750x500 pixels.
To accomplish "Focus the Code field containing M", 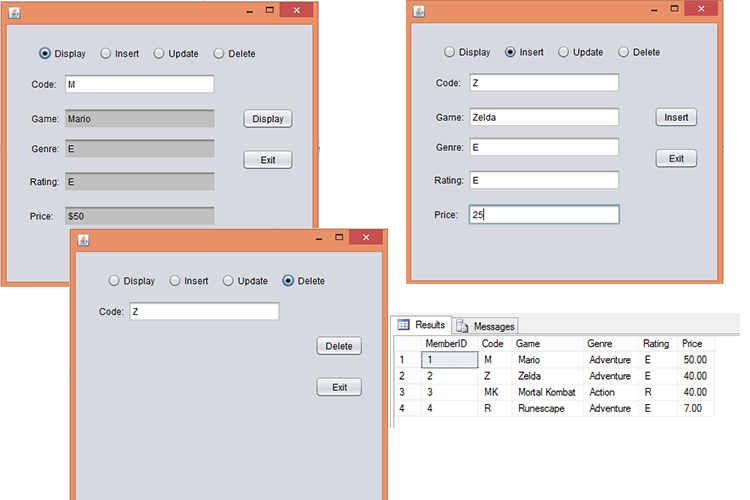I will [140, 84].
